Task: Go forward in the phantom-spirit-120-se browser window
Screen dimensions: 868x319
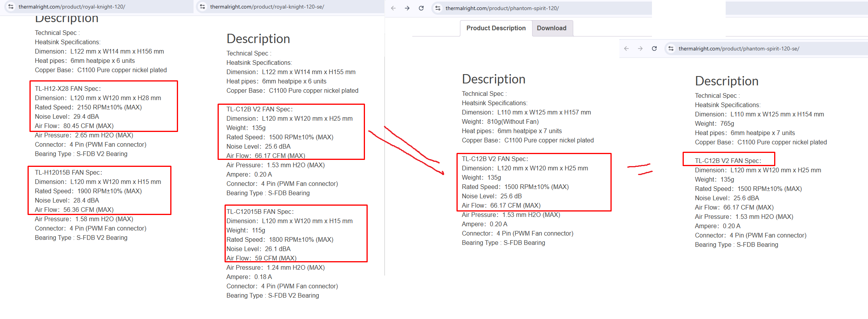Action: click(x=640, y=49)
